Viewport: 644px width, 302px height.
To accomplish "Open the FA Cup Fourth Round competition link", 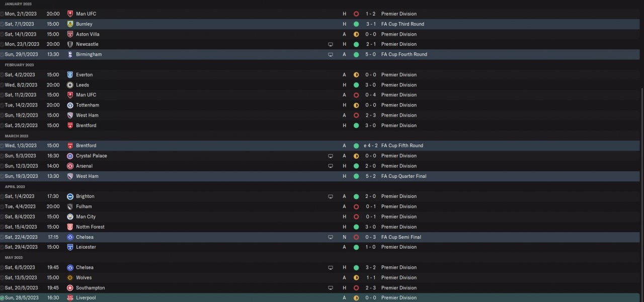I will click(x=404, y=54).
